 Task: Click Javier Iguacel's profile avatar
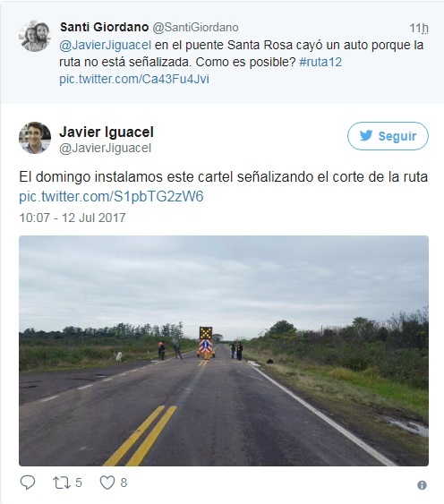pyautogui.click(x=35, y=138)
